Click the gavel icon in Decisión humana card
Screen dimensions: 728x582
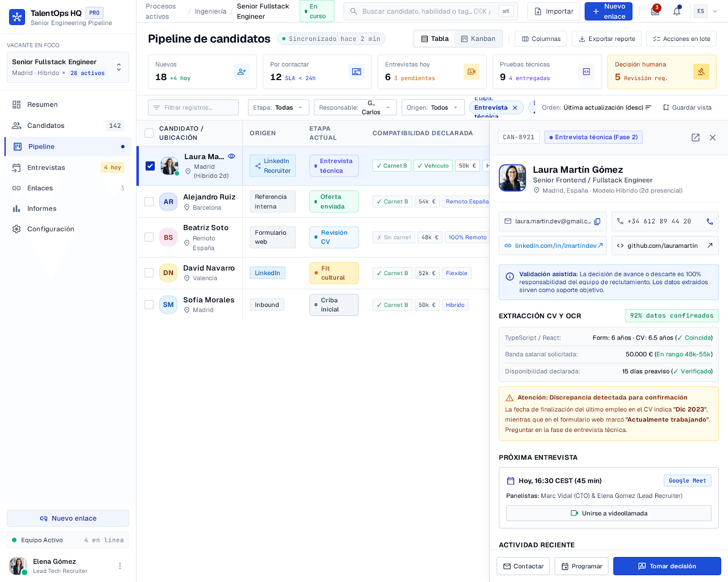(x=701, y=72)
